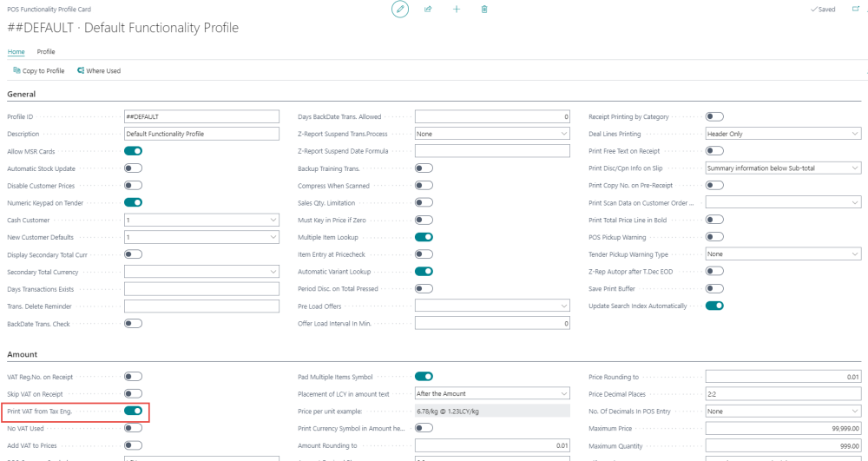Viewport: 868px width, 461px height.
Task: Open card in new window icon
Action: pyautogui.click(x=855, y=9)
